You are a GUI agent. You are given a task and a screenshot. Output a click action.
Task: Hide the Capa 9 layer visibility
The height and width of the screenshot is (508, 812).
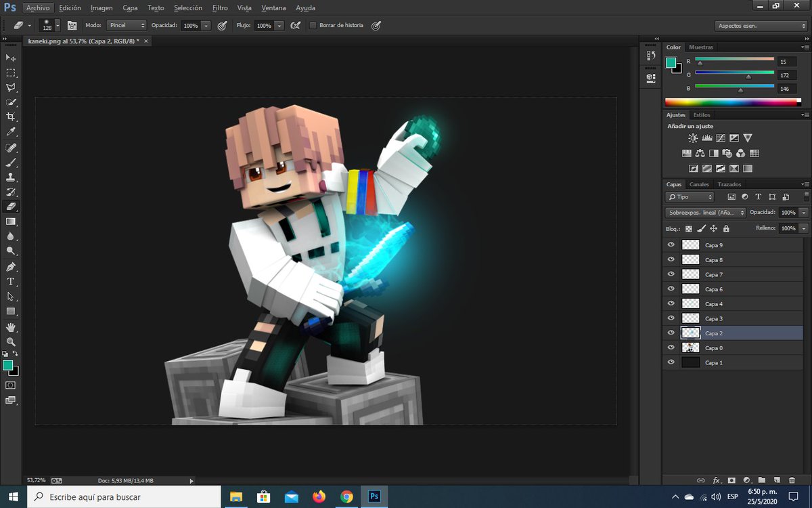671,245
